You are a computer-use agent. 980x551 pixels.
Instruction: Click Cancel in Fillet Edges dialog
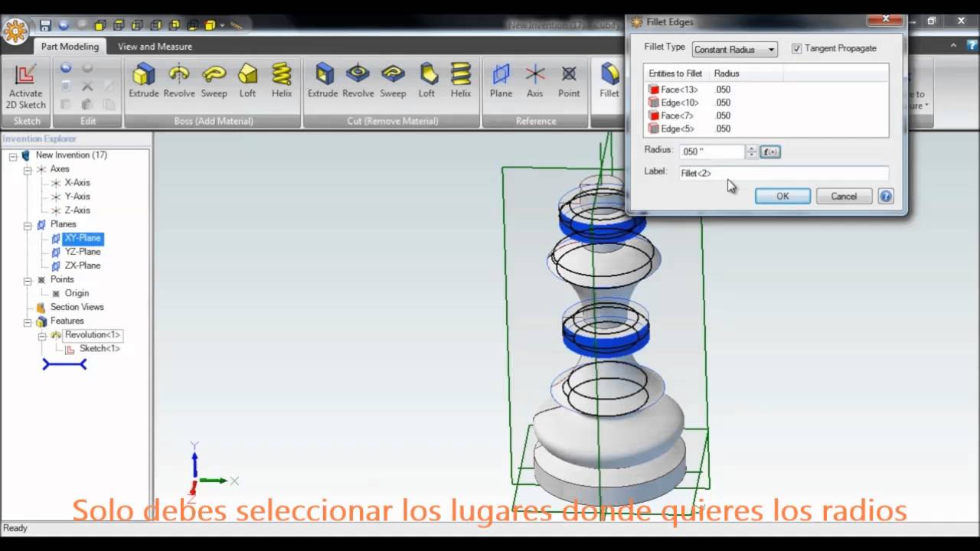coord(844,197)
